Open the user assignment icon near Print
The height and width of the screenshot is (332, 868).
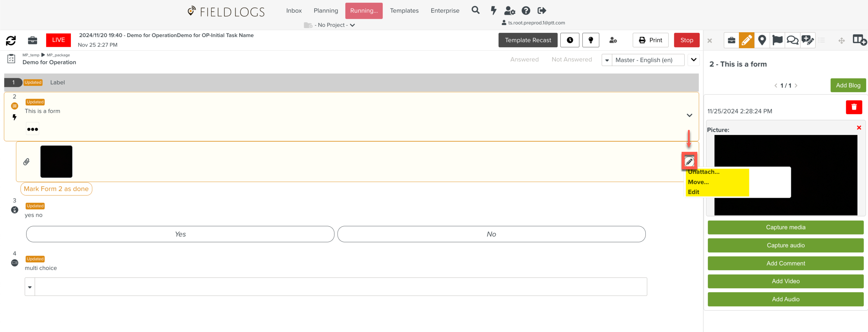click(613, 40)
